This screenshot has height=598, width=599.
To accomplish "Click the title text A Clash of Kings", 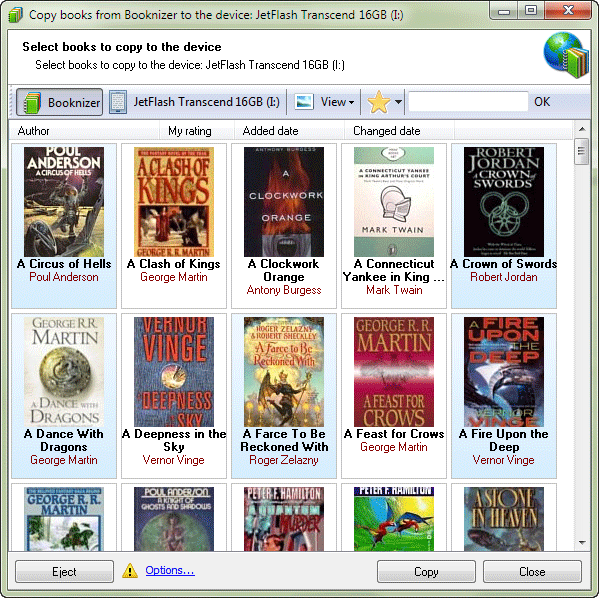I will (174, 264).
